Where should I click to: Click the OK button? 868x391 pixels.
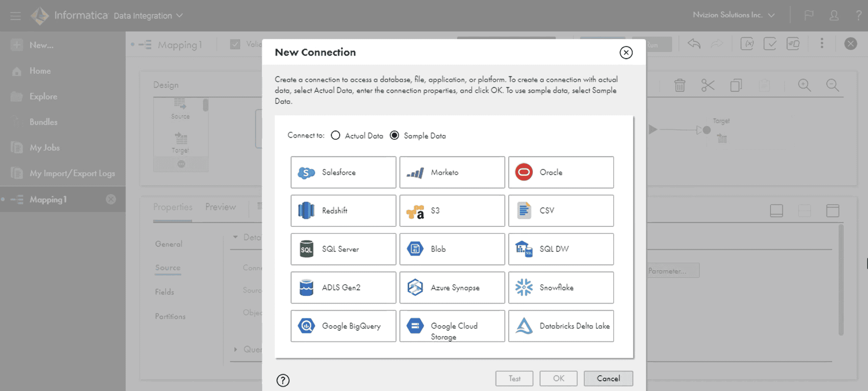point(558,379)
